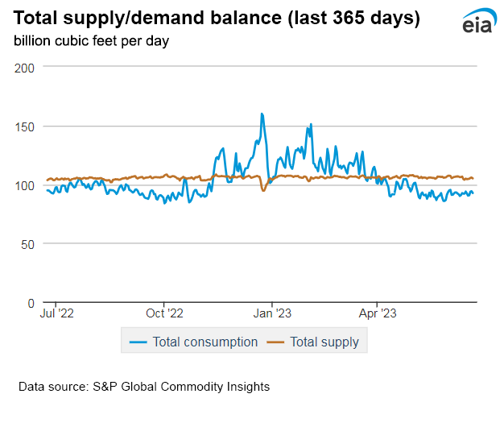Screen dimensions: 504x427
Task: Click the orange Total supply legend line
Action: pos(275,342)
